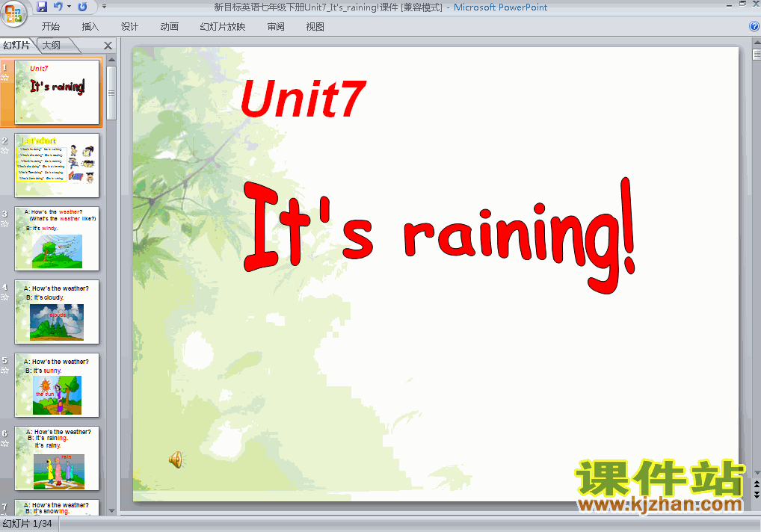Select slide 4 thumbnail It's cloudy
The height and width of the screenshot is (532, 761).
[x=57, y=312]
